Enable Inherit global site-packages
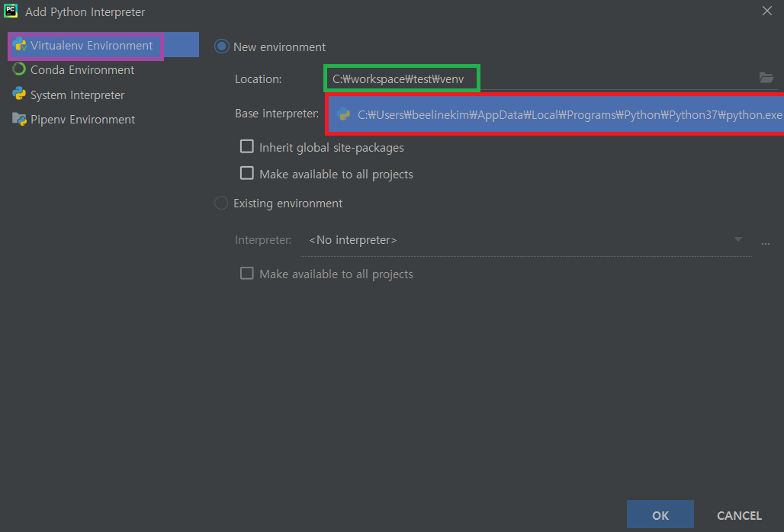This screenshot has width=784, height=532. tap(246, 147)
